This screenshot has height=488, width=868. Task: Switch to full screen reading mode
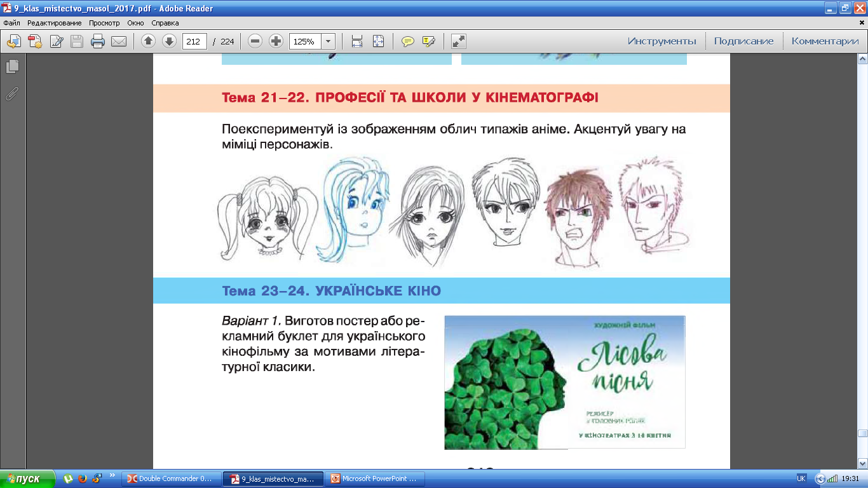coord(458,41)
